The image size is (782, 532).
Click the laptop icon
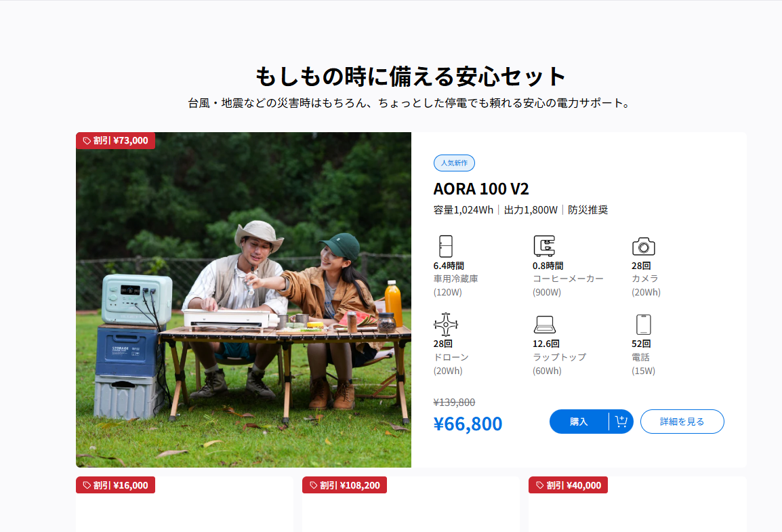click(x=545, y=325)
